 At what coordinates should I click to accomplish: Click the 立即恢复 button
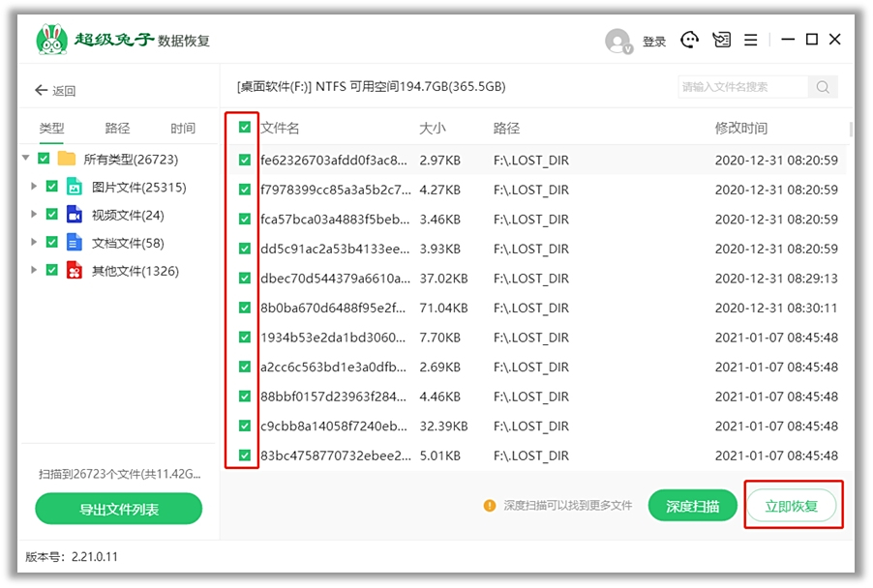(792, 506)
